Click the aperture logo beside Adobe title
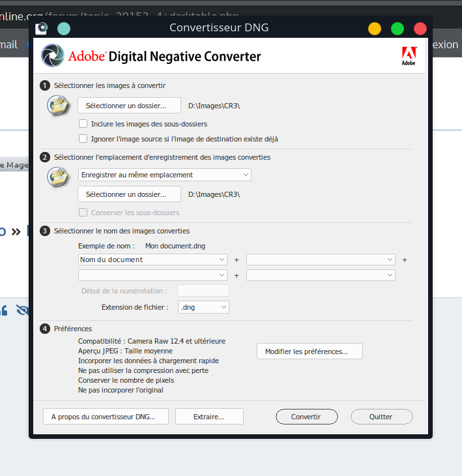Viewport: 462px width, 476px height. [53, 55]
